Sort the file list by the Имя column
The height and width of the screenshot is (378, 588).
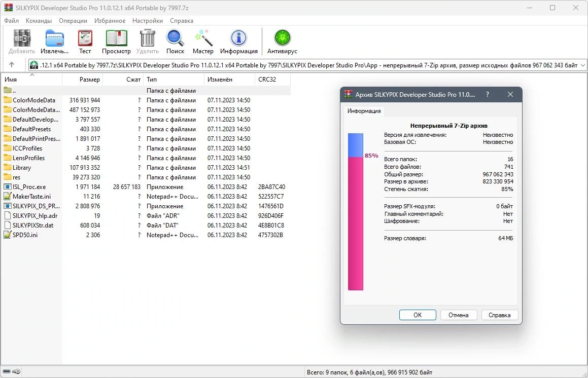click(x=31, y=80)
